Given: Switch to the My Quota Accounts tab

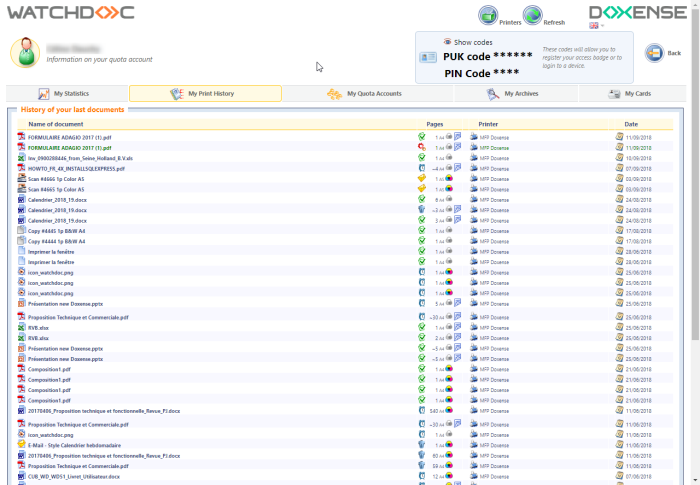Looking at the screenshot, I should click(x=366, y=94).
